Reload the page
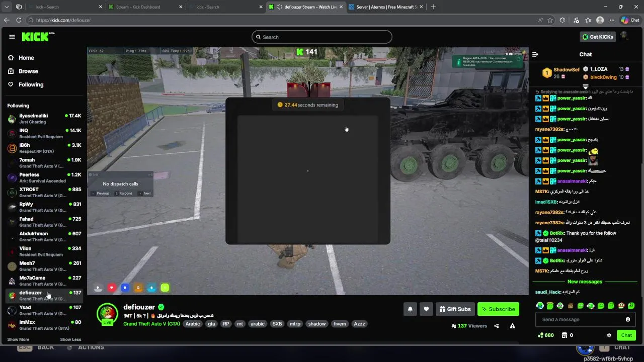Screen dimensions: 644x362 (x=19, y=20)
